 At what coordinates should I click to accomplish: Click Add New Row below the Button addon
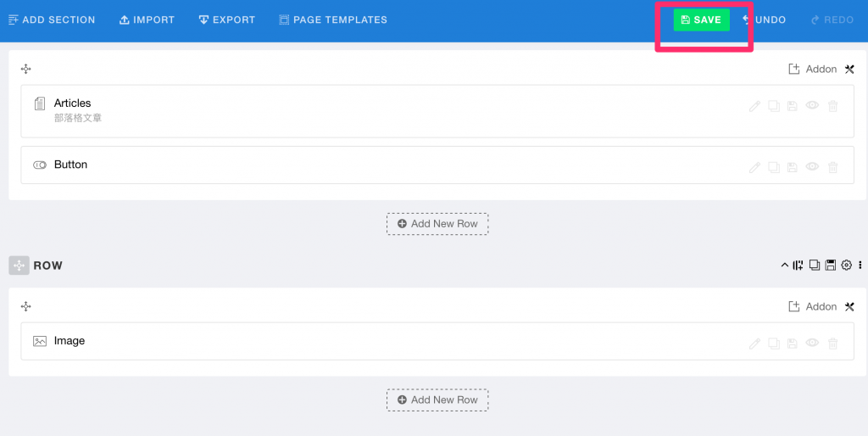437,224
